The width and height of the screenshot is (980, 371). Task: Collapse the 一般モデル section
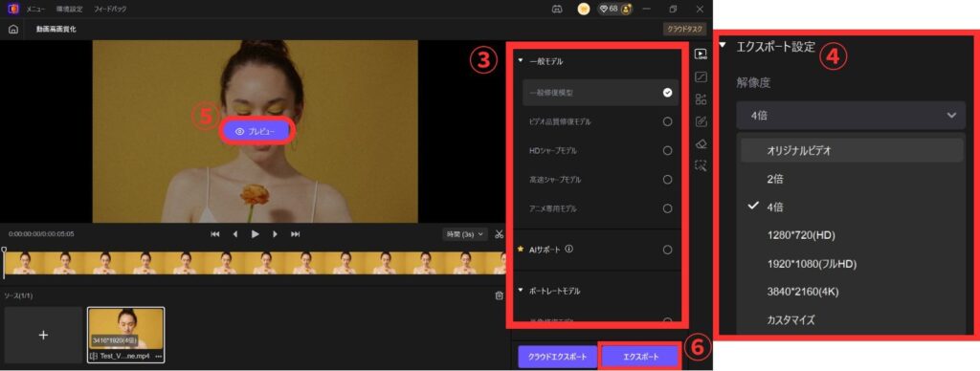click(520, 61)
